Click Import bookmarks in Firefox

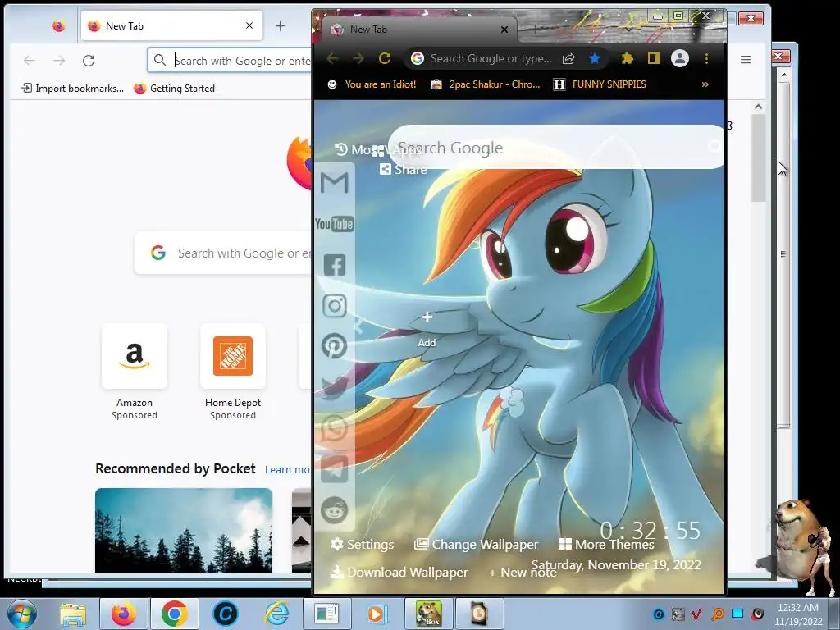coord(72,89)
